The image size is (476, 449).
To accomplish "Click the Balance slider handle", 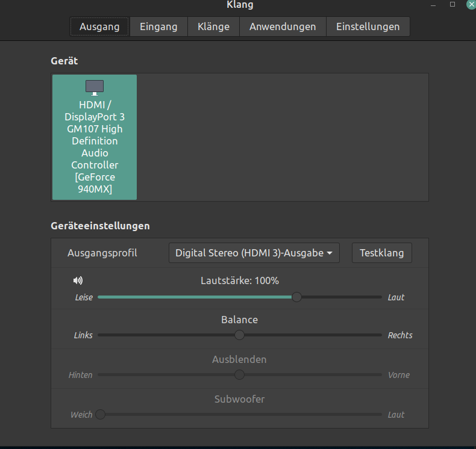I will (240, 335).
